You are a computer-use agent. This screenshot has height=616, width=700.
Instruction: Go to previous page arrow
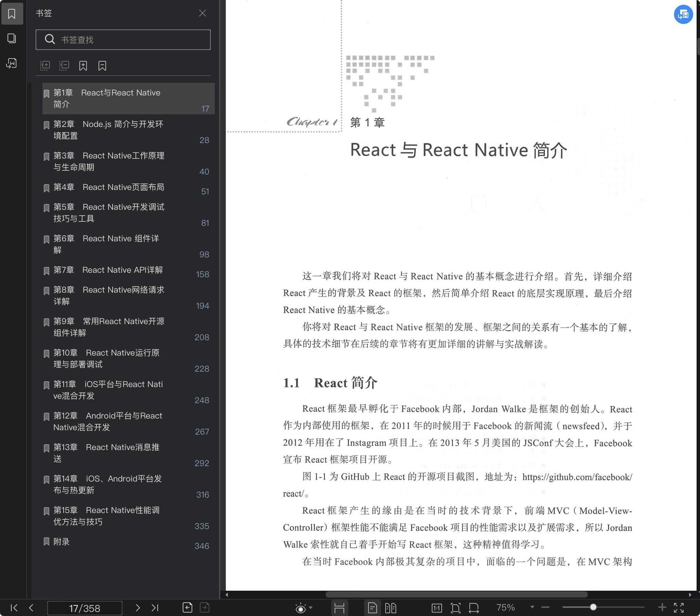(31, 608)
